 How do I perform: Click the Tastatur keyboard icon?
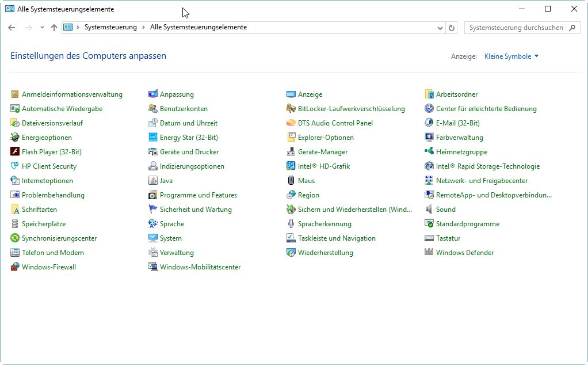[429, 238]
